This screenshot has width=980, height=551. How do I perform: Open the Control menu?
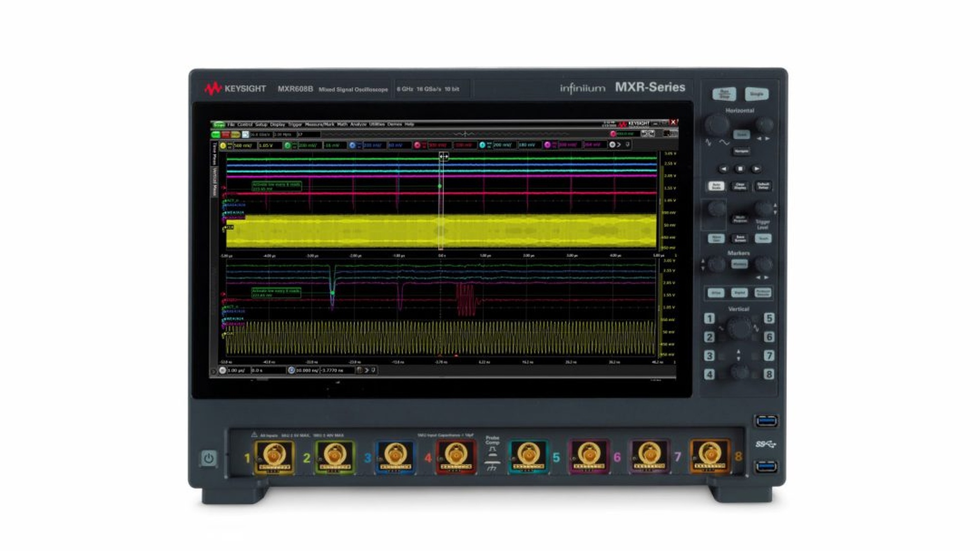245,124
